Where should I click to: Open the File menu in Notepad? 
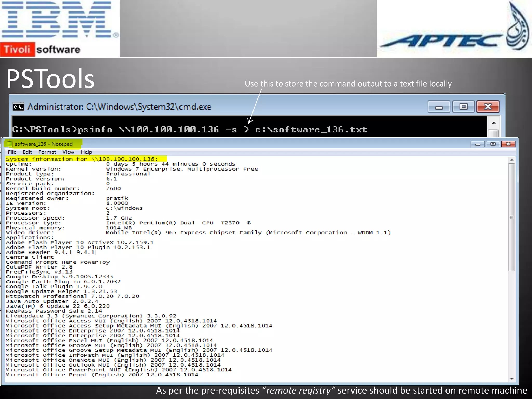pos(12,152)
